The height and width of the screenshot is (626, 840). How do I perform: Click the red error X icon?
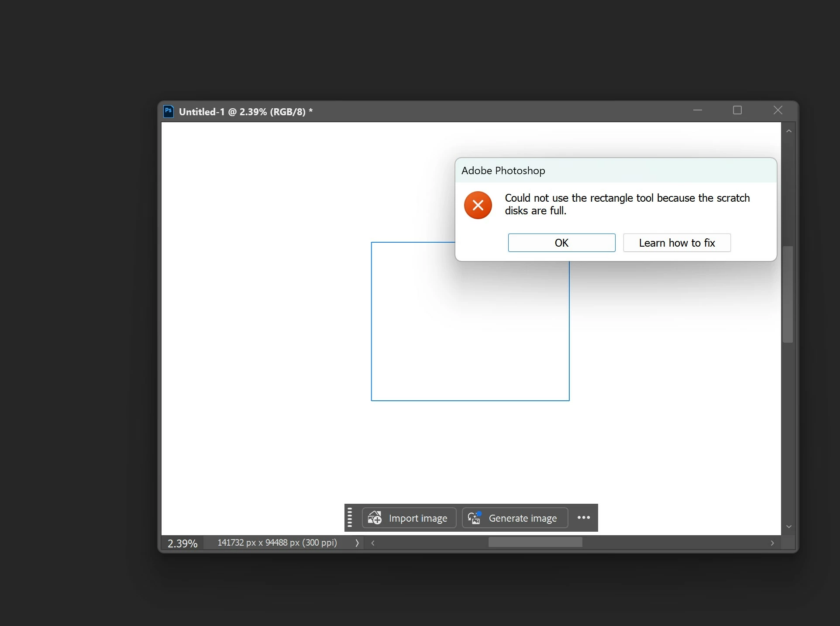pos(478,205)
